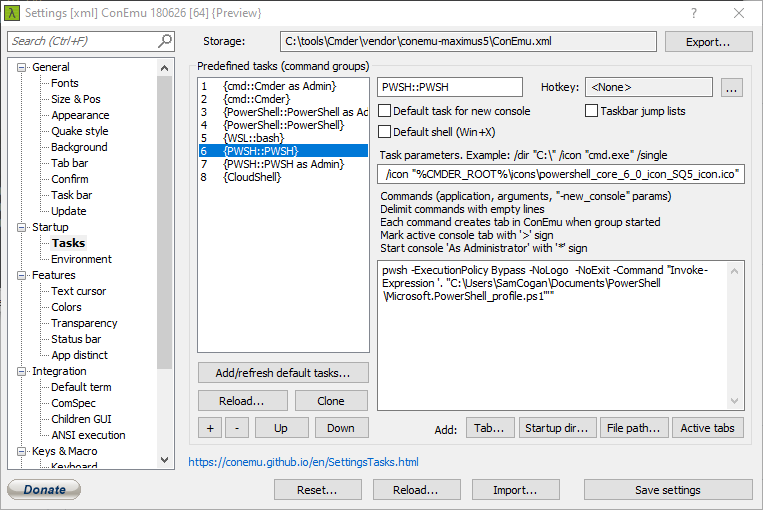Click the hotkey chooser ellipsis button
The height and width of the screenshot is (510, 763).
click(731, 88)
